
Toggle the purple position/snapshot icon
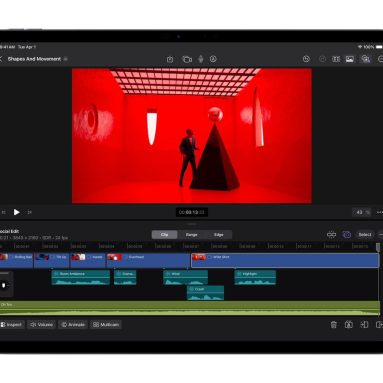coord(347,235)
